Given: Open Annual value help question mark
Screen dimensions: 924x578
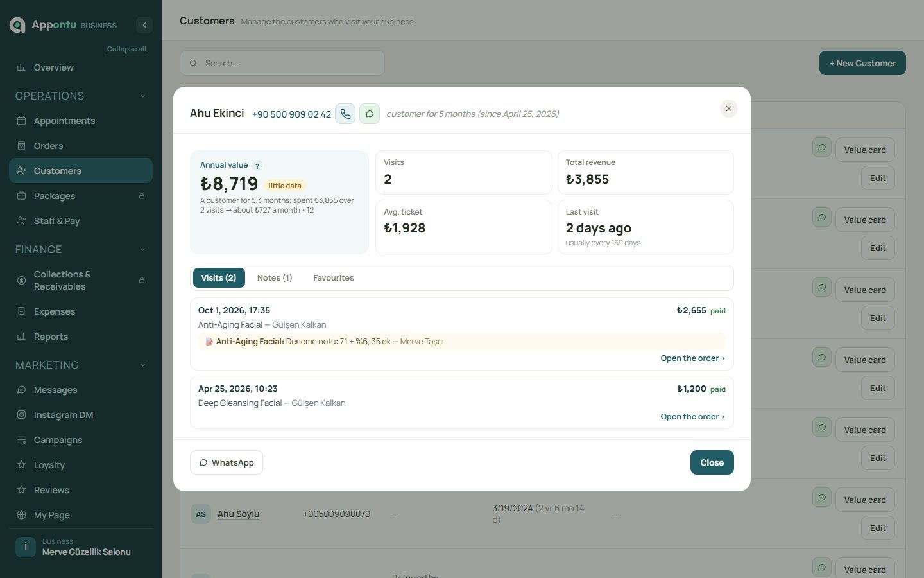Looking at the screenshot, I should [257, 166].
